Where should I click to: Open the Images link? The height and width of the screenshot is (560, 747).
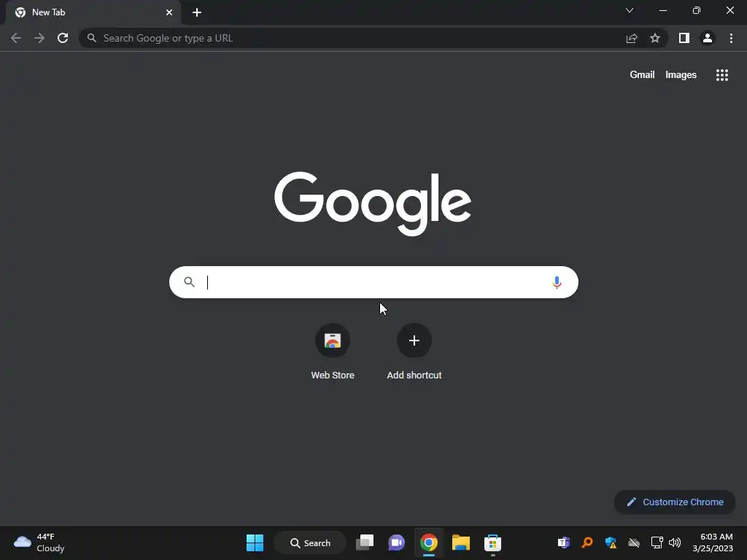coord(681,75)
